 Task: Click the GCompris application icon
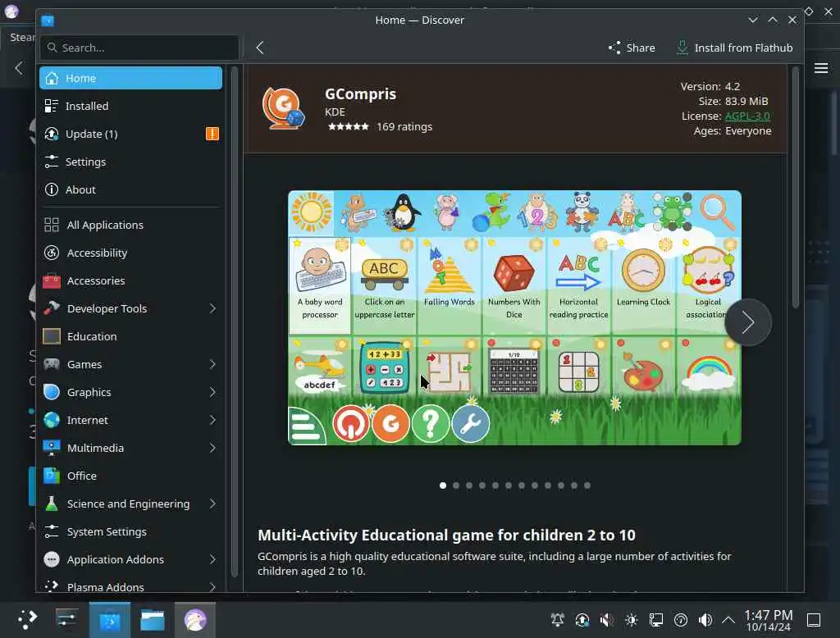(x=283, y=108)
